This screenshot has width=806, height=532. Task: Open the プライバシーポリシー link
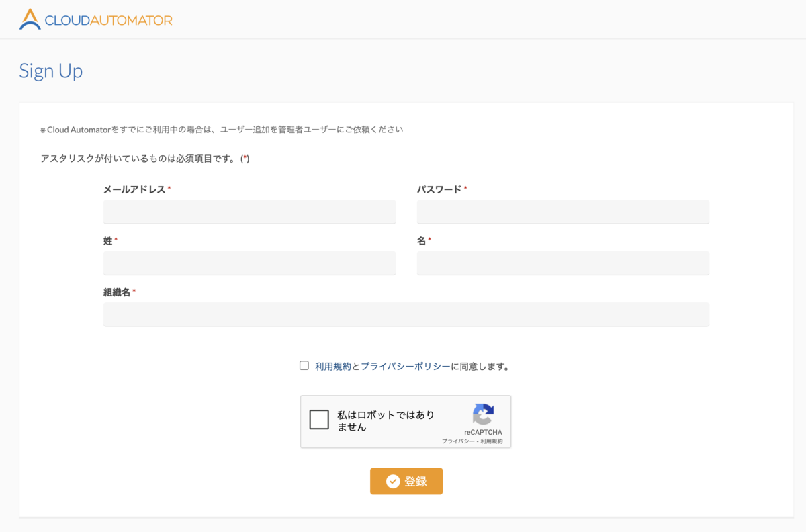(x=406, y=367)
